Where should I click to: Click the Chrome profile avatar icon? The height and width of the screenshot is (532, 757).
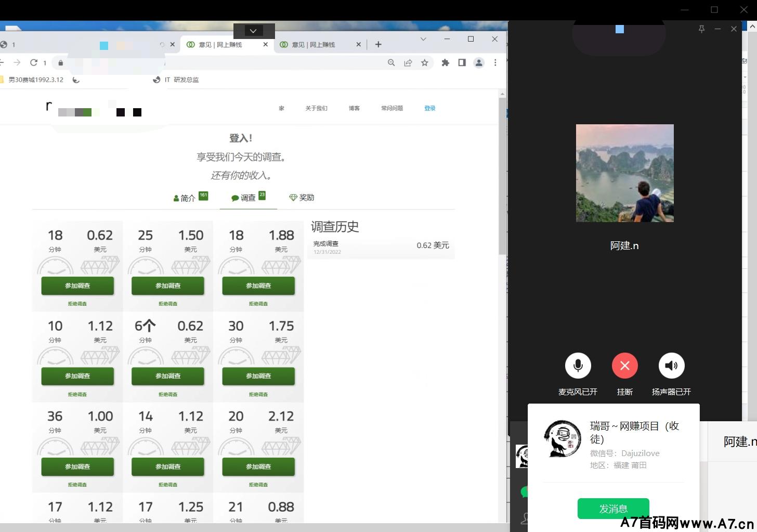click(479, 62)
